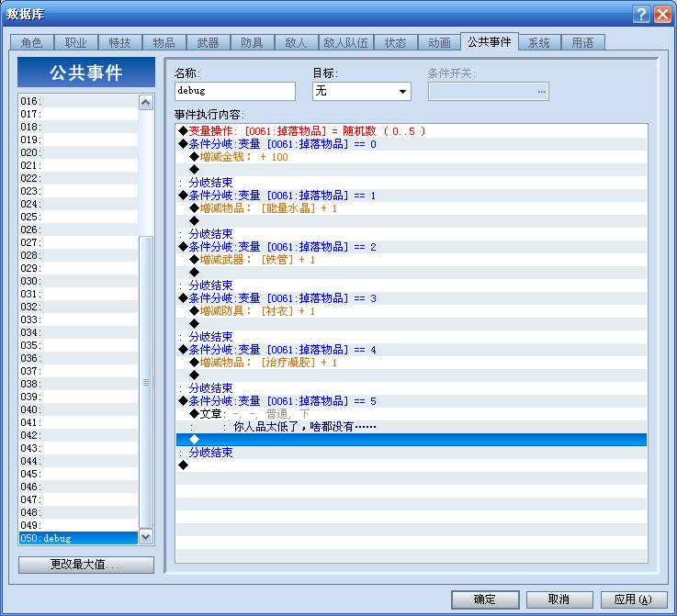
Task: Select list entry 049:
Action: coord(79,525)
